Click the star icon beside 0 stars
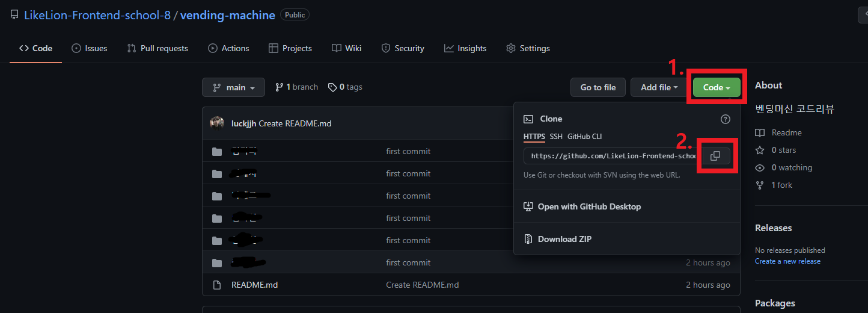Image resolution: width=868 pixels, height=313 pixels. pyautogui.click(x=760, y=150)
